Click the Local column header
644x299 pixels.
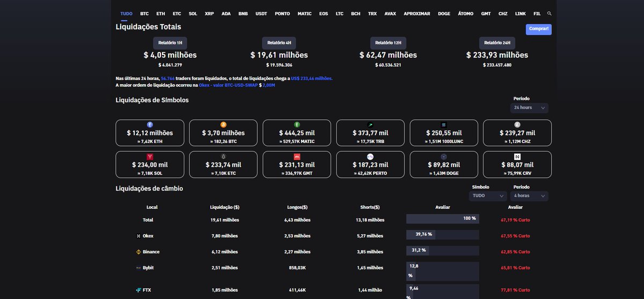click(152, 207)
